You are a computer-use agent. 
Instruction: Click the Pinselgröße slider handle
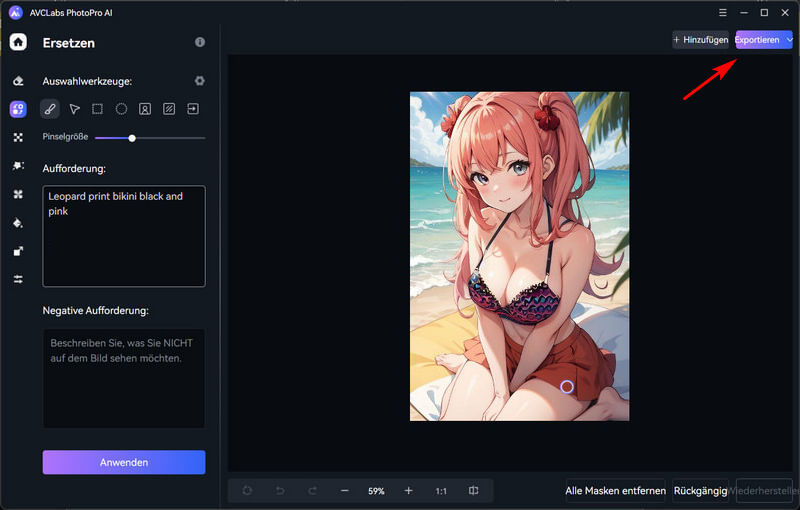point(132,138)
